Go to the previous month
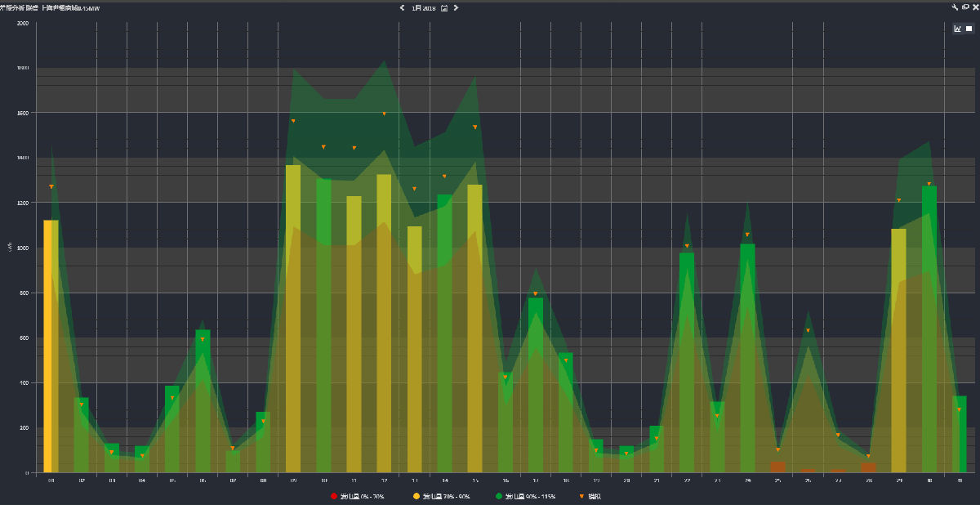The height and width of the screenshot is (505, 980). click(402, 7)
